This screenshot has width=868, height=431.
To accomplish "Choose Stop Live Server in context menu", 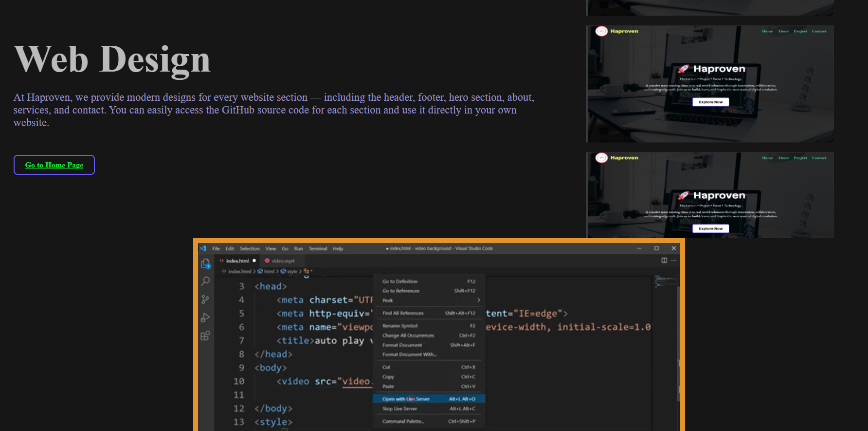I will [x=429, y=409].
